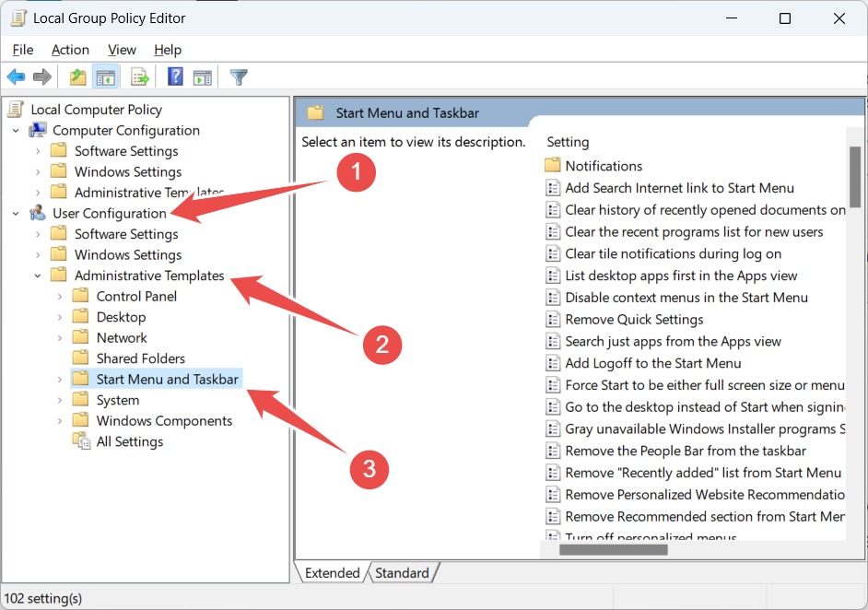Click the Filter icon in the toolbar

238,76
